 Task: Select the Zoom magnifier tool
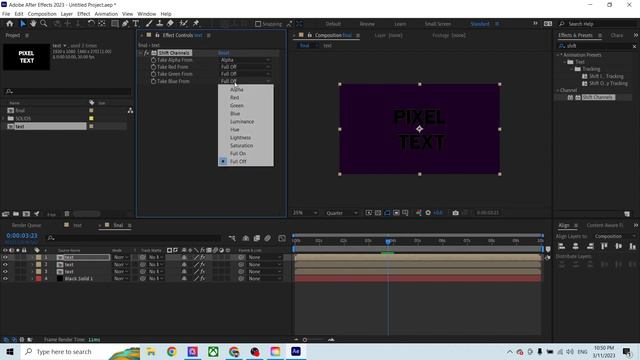(x=44, y=24)
